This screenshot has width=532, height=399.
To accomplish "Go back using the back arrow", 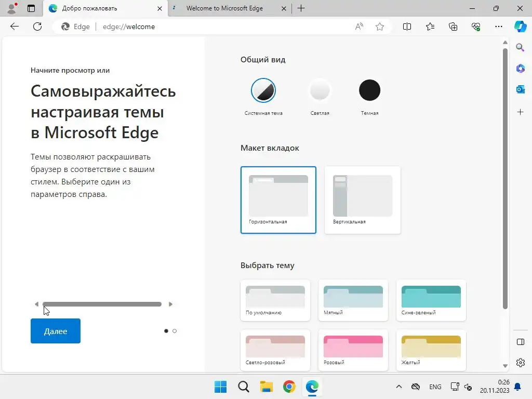I will click(14, 26).
